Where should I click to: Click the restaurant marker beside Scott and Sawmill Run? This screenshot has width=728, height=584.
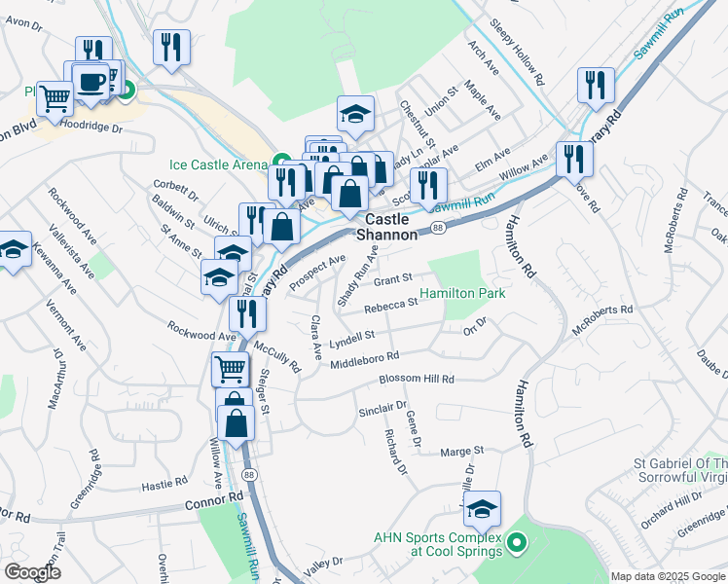(428, 187)
